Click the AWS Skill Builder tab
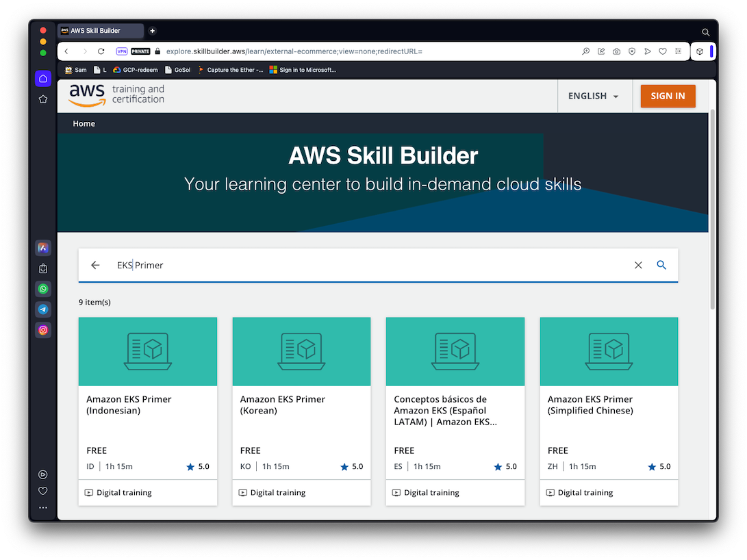 [101, 31]
